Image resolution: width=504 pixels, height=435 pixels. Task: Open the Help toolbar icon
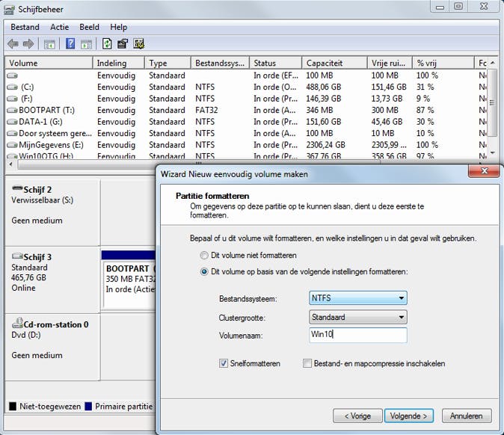tap(70, 43)
